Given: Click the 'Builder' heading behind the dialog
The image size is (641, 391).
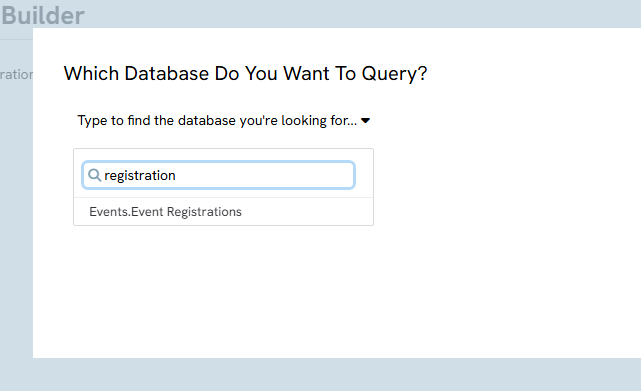Looking at the screenshot, I should click(x=43, y=16).
